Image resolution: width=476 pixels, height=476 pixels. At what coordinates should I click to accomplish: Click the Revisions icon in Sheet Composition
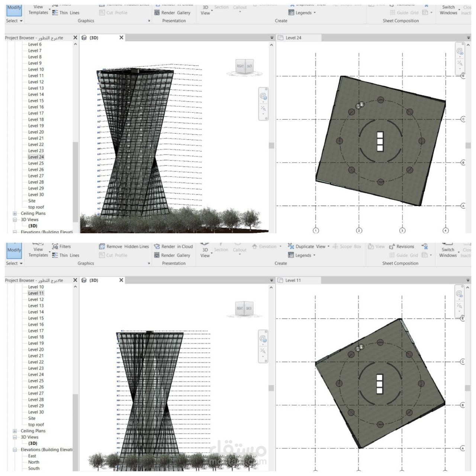[392, 247]
